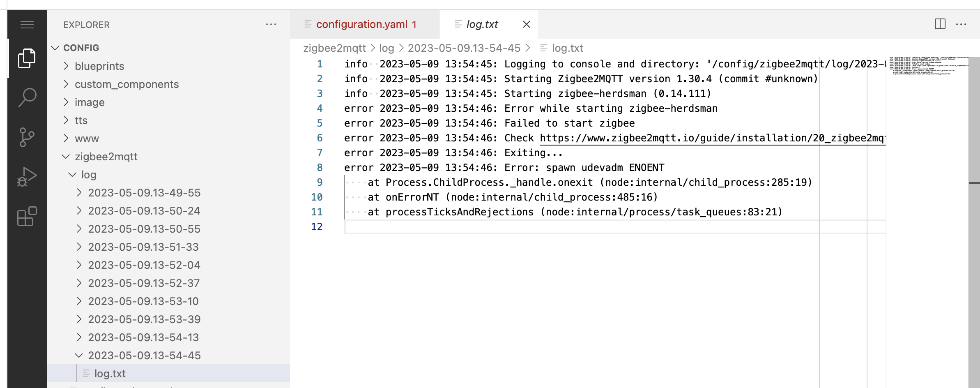Open the Extensions view

pos(27,216)
